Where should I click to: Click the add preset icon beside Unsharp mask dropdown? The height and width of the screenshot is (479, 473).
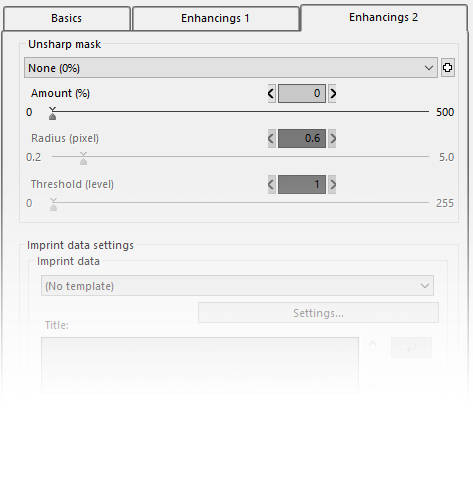pyautogui.click(x=447, y=68)
